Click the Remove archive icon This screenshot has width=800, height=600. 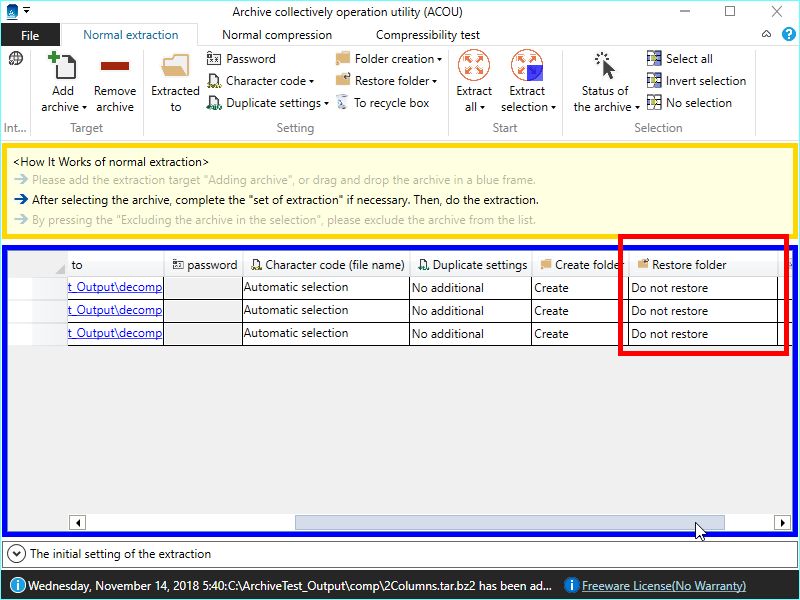pyautogui.click(x=115, y=67)
